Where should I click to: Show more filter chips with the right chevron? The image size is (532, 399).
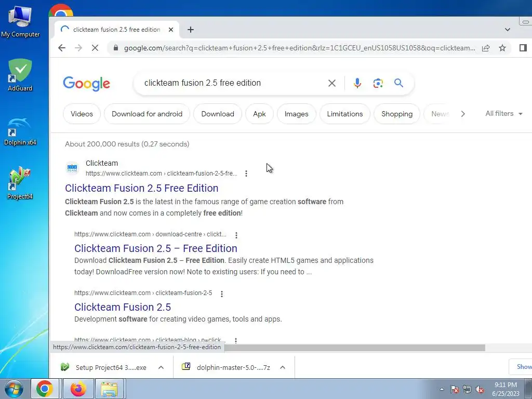463,114
